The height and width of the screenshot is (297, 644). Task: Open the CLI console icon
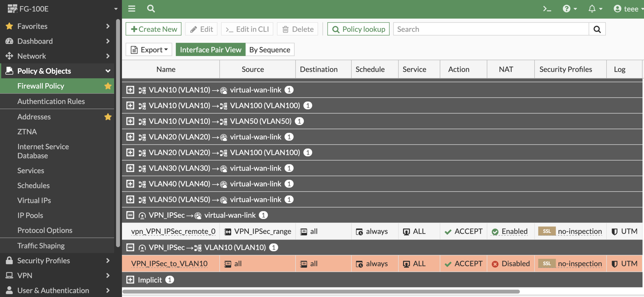point(547,9)
